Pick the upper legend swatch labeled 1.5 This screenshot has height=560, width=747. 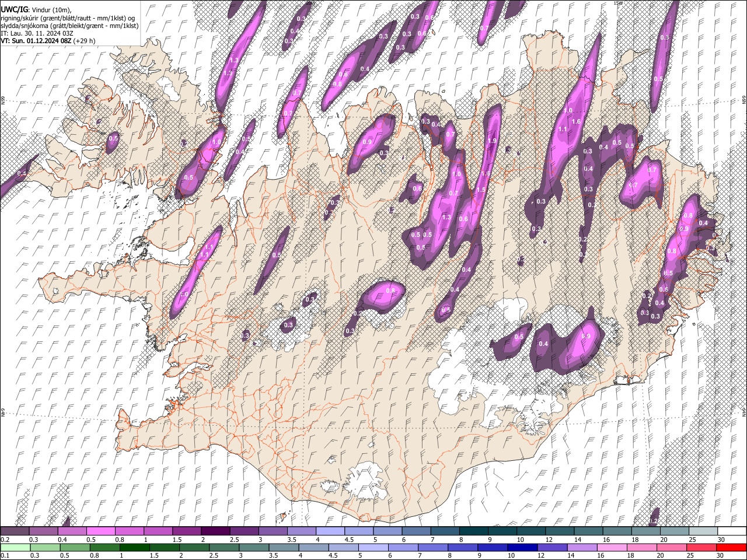click(186, 531)
